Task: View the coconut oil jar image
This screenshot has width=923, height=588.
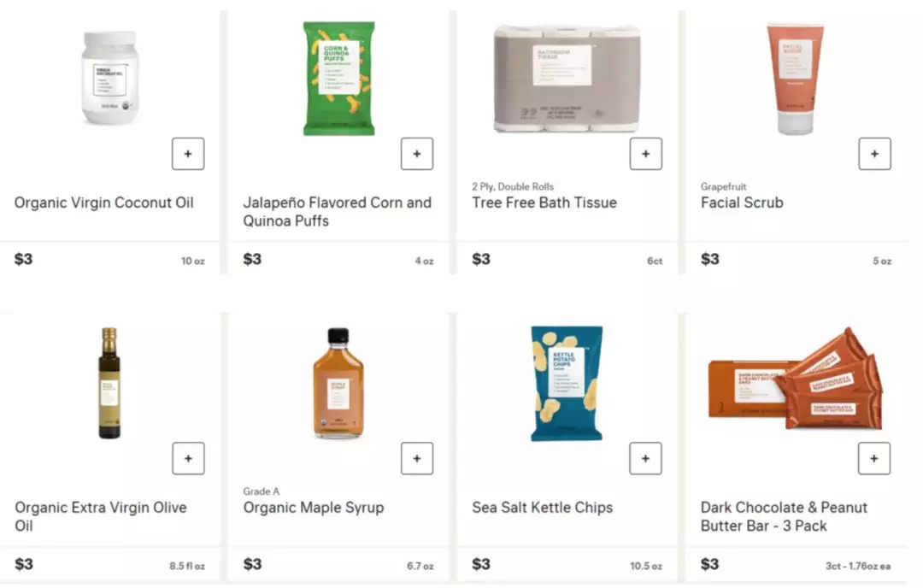Action: pyautogui.click(x=109, y=78)
